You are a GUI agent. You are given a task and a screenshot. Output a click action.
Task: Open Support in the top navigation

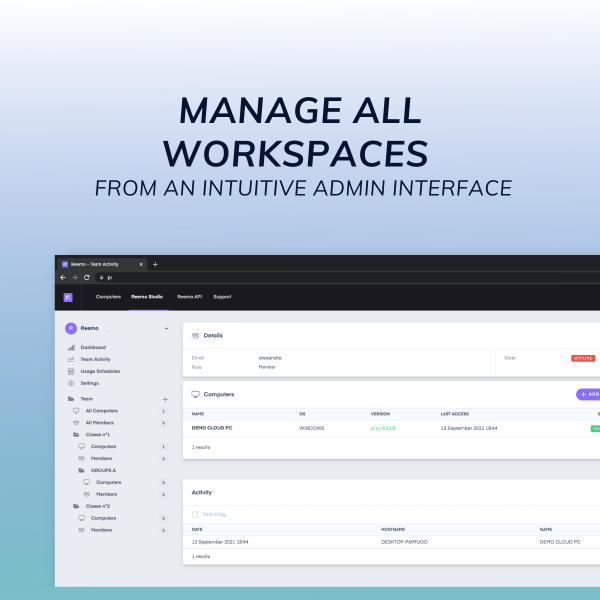[x=222, y=297]
